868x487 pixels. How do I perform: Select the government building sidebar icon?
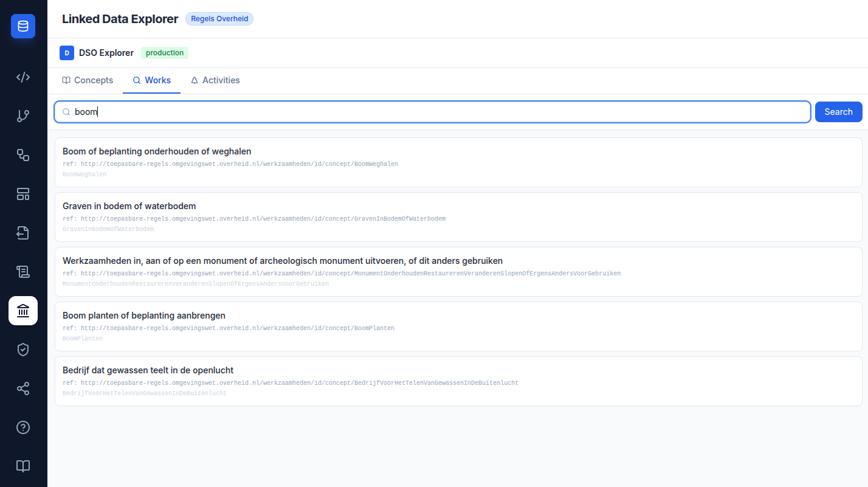(23, 311)
